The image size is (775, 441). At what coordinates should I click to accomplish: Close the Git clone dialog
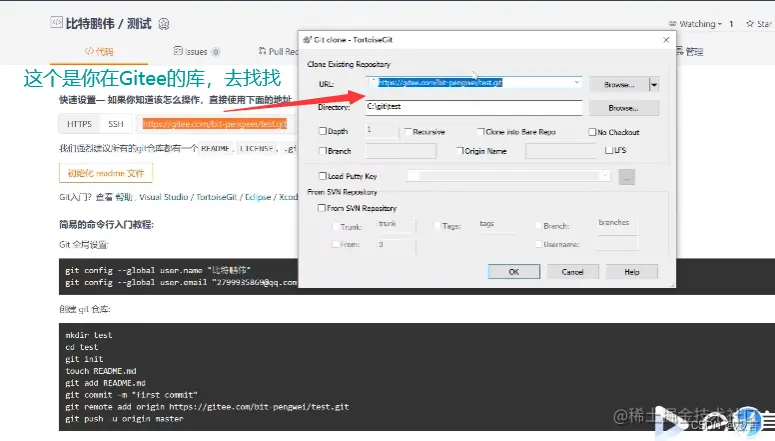click(666, 40)
